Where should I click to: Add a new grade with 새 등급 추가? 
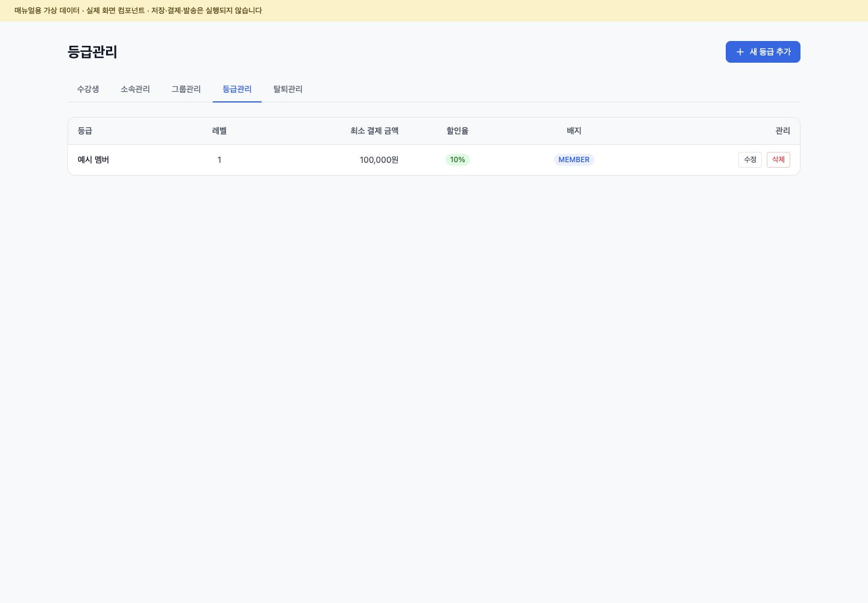[x=763, y=52]
